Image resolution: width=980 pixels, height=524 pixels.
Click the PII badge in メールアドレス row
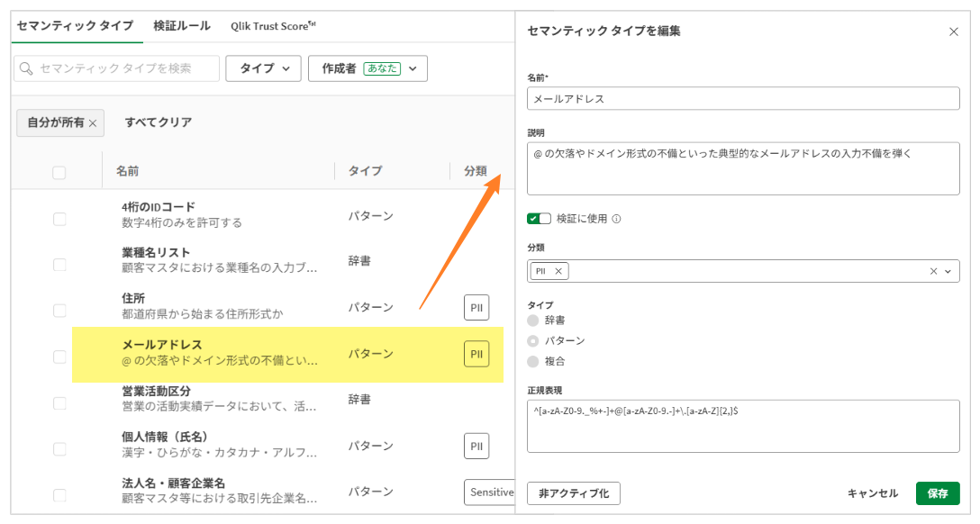476,354
